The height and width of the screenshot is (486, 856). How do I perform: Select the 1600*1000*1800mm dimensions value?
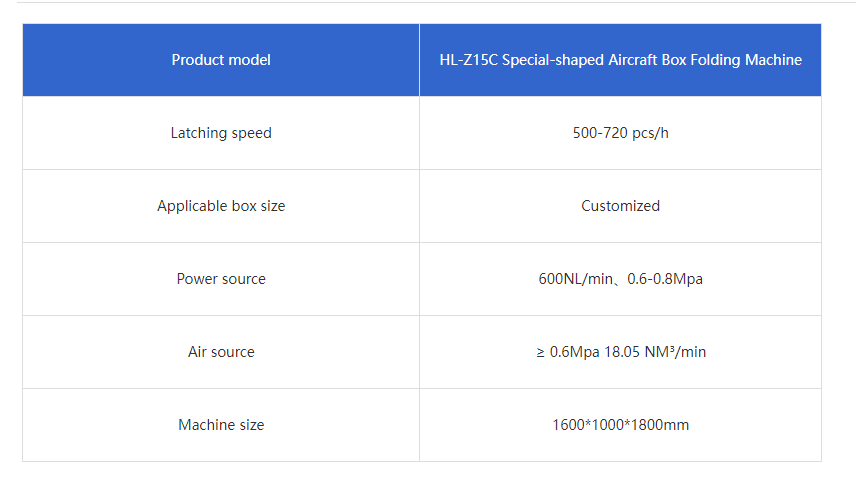click(x=620, y=425)
